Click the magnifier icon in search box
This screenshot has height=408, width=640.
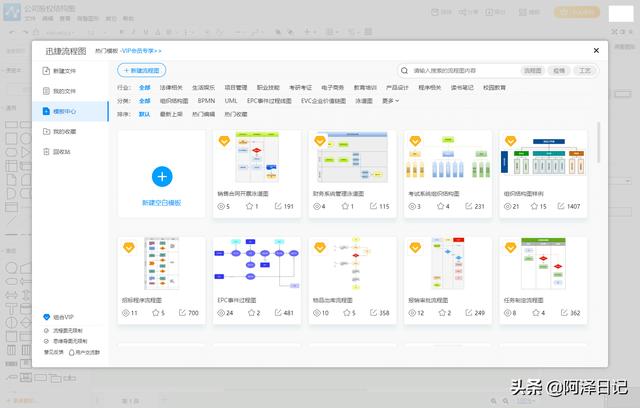tap(404, 71)
